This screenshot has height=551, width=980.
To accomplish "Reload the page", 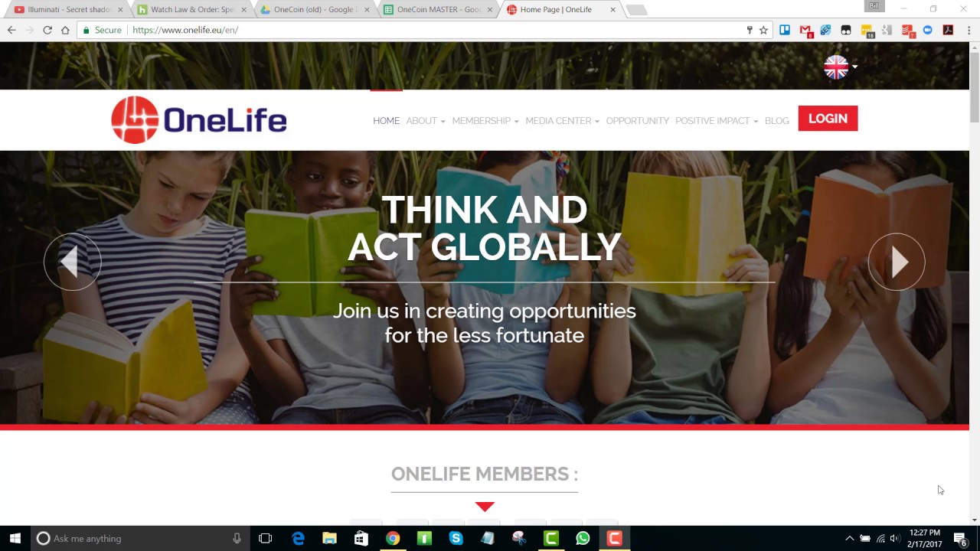I will 47,30.
